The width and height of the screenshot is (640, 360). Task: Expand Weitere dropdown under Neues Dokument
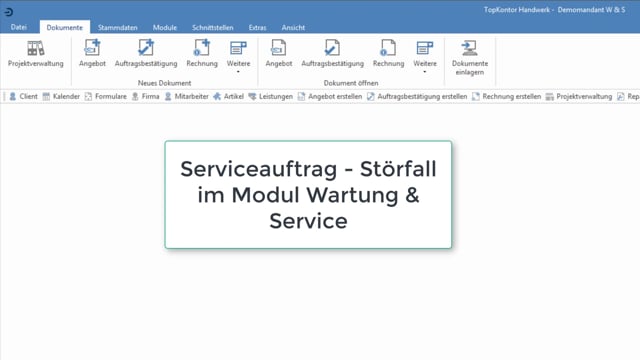coord(238,56)
